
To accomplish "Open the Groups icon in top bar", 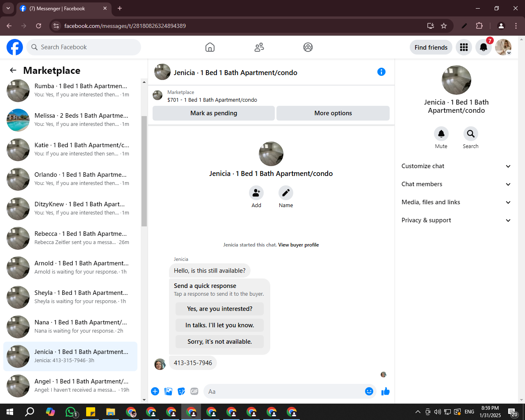I will [308, 47].
